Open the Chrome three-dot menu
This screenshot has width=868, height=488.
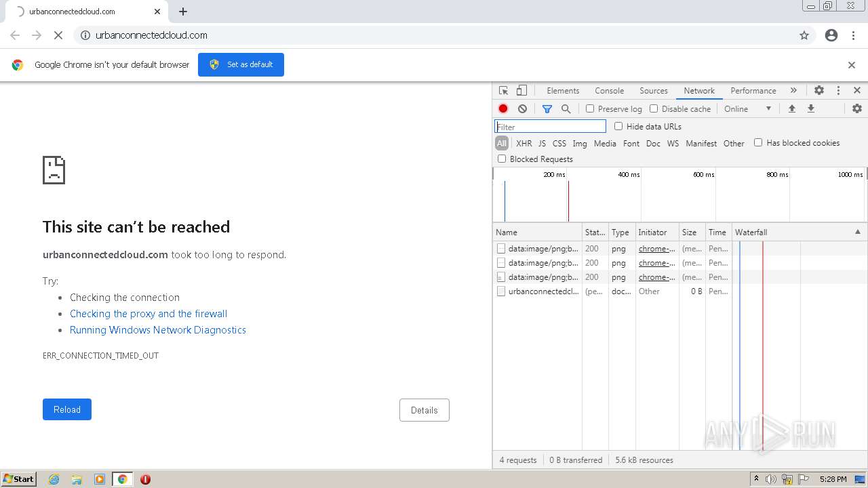[x=853, y=35]
